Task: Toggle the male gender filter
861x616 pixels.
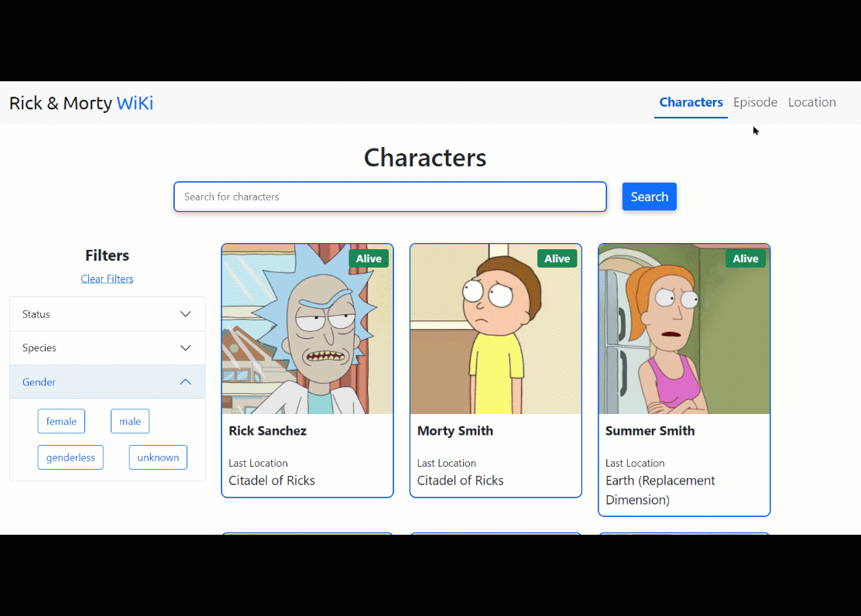Action: click(x=130, y=421)
